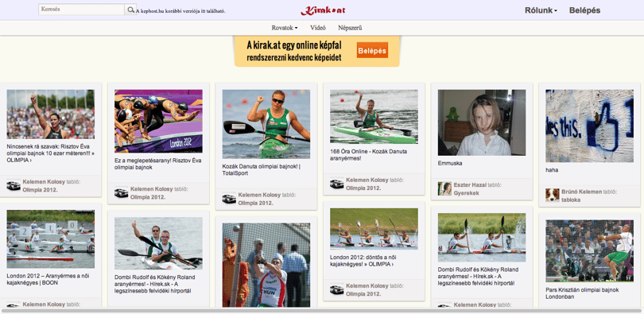
Task: Expand the Rólunk dropdown menu
Action: (x=541, y=10)
